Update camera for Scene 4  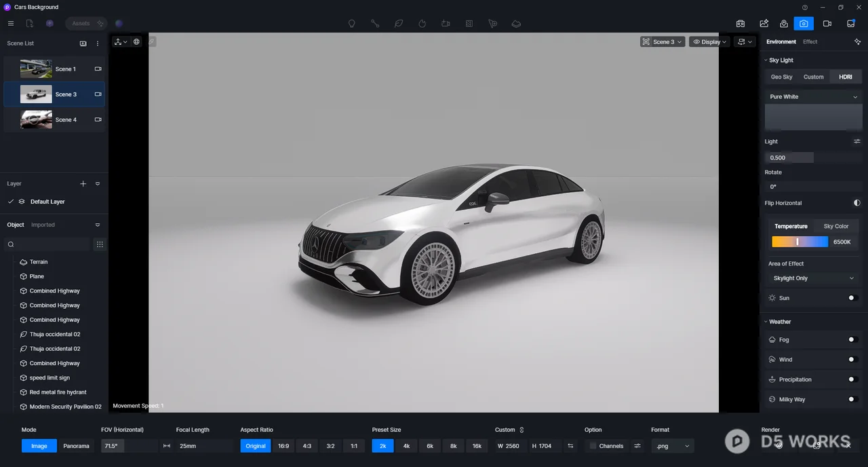[x=98, y=119]
